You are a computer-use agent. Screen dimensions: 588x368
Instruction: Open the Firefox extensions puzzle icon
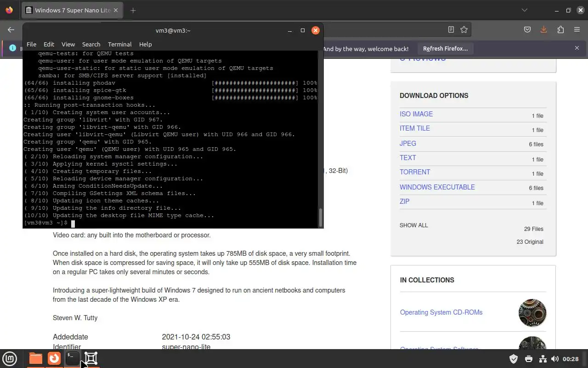(560, 29)
